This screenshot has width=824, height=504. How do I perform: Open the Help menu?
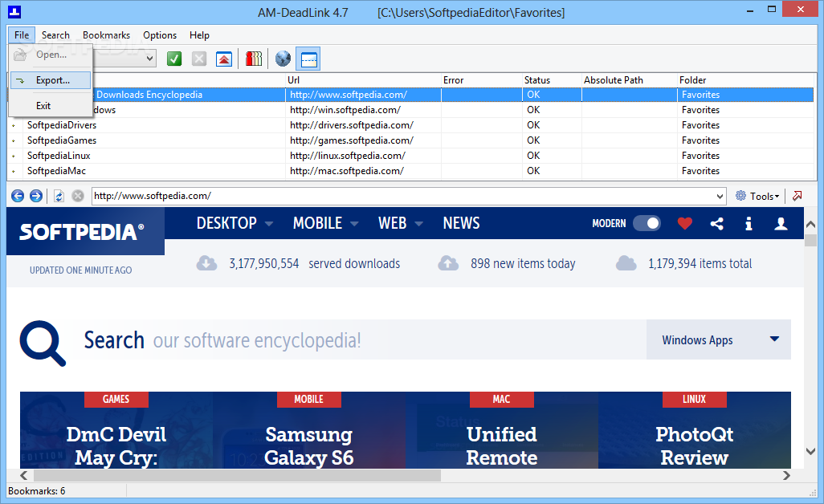(x=199, y=35)
